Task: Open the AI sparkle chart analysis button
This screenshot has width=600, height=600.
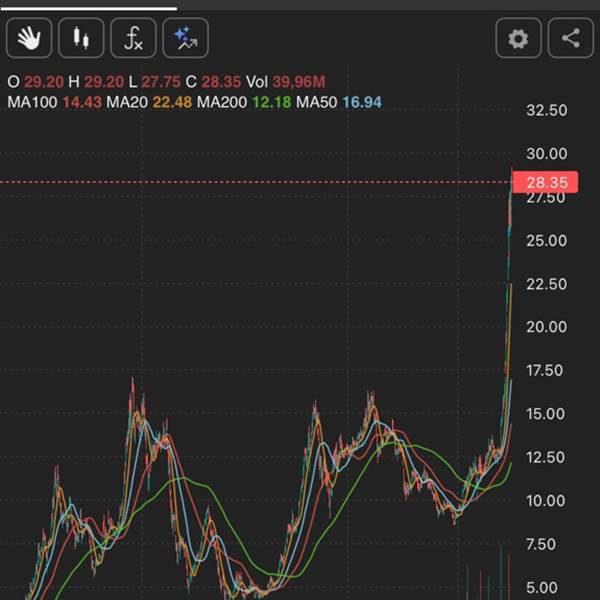Action: point(186,38)
